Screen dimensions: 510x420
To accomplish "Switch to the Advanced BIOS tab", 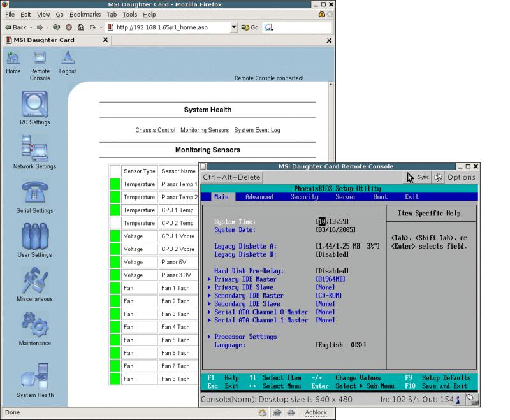I will point(259,197).
